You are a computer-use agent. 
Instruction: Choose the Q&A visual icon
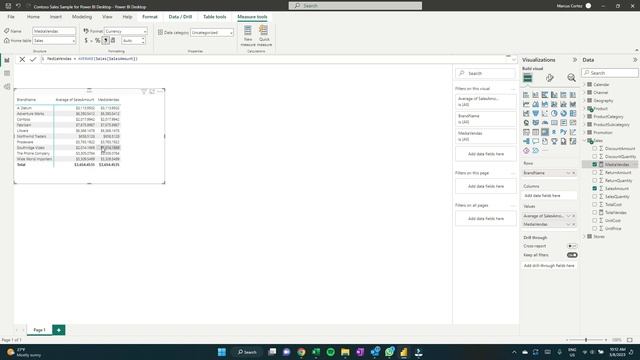point(536,141)
